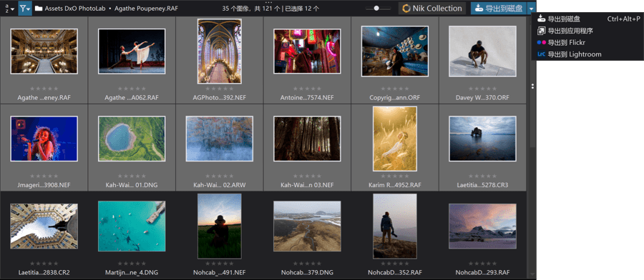This screenshot has height=280, width=644.
Task: Select the Davey W...370.ORF crouching man thumbnail
Action: 482,51
